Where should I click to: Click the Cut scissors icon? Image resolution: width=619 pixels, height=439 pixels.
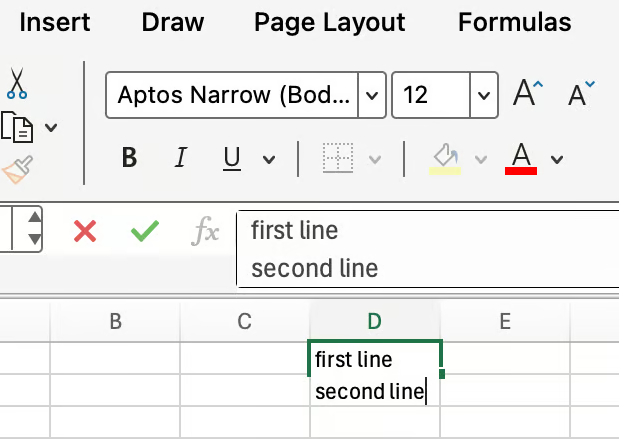17,83
